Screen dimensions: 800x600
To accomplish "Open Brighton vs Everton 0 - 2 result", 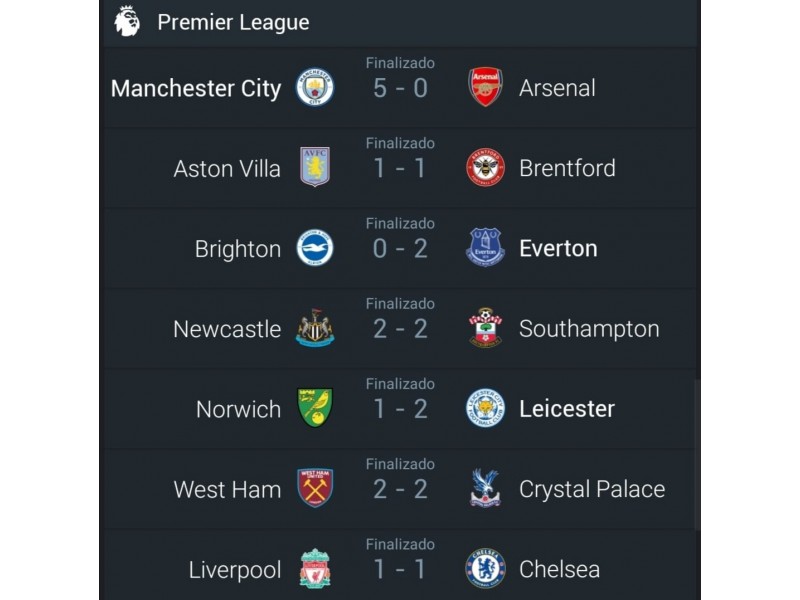I will 400,248.
